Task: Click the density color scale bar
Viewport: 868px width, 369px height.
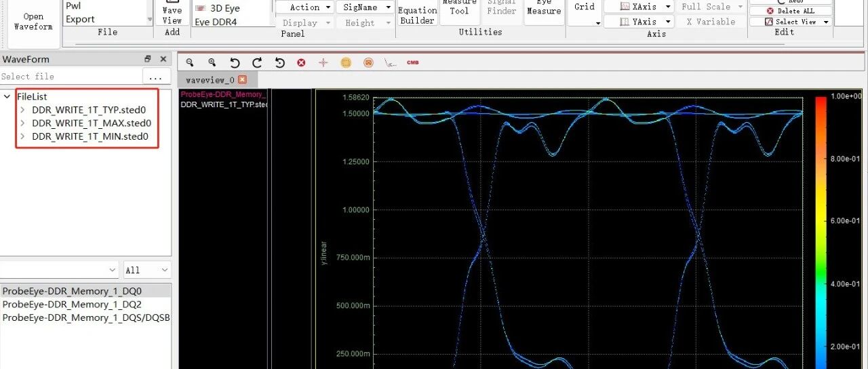Action: (x=821, y=233)
